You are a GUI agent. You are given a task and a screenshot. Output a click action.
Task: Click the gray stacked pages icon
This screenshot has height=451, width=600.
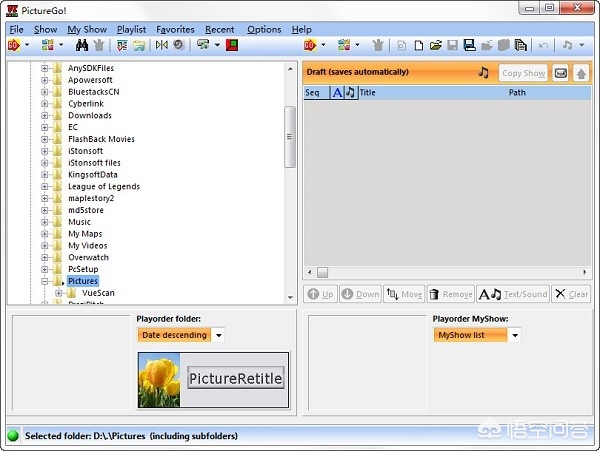[x=504, y=45]
